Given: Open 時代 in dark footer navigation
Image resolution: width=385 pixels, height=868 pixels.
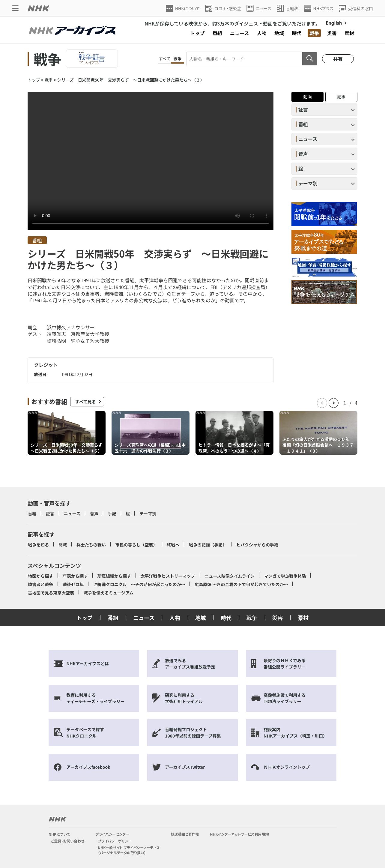Looking at the screenshot, I should click(226, 618).
